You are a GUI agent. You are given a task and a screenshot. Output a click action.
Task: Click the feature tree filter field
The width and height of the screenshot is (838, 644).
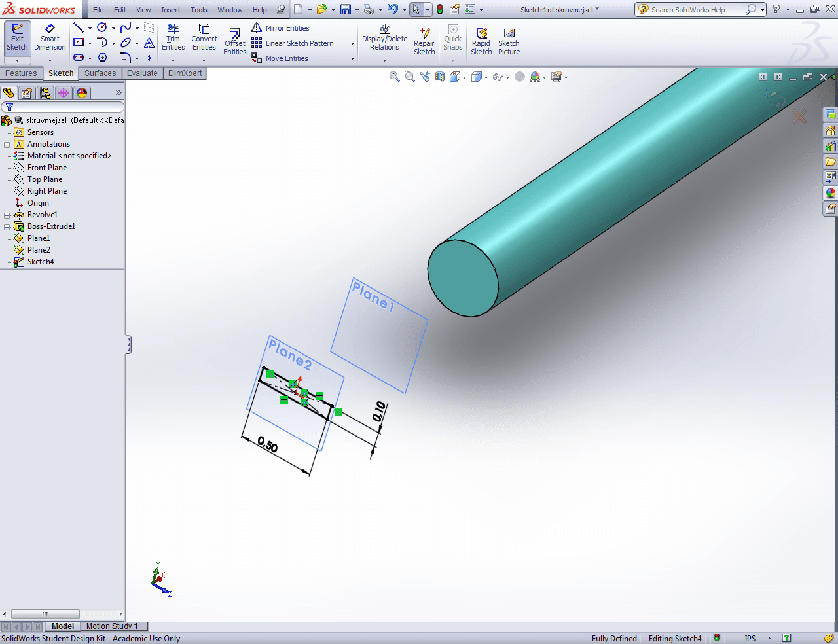pos(63,107)
